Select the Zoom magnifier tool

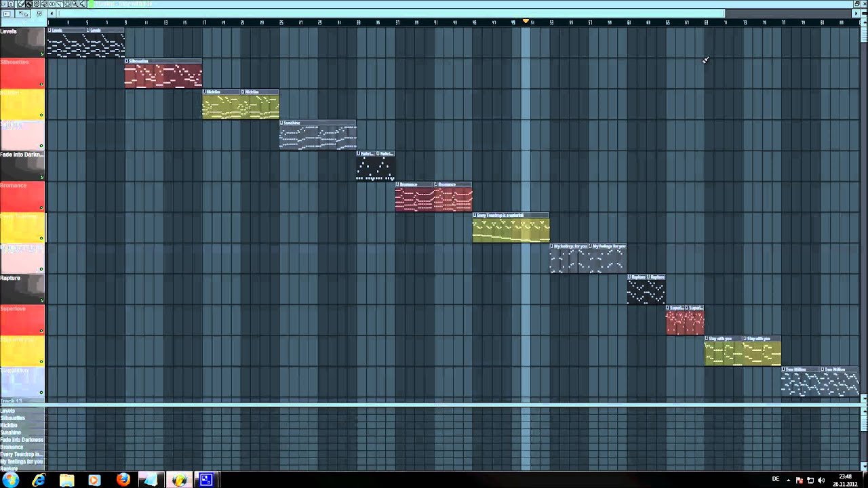click(x=75, y=4)
